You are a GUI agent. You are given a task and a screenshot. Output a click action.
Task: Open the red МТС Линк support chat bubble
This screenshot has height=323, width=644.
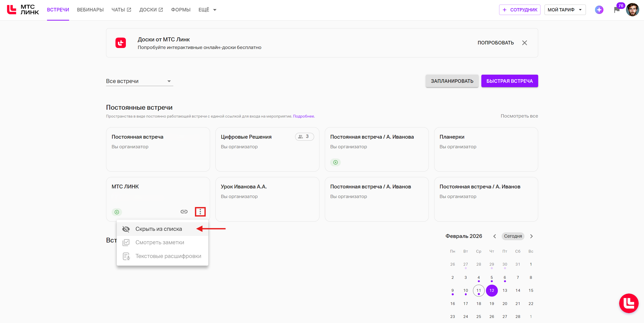pyautogui.click(x=629, y=303)
